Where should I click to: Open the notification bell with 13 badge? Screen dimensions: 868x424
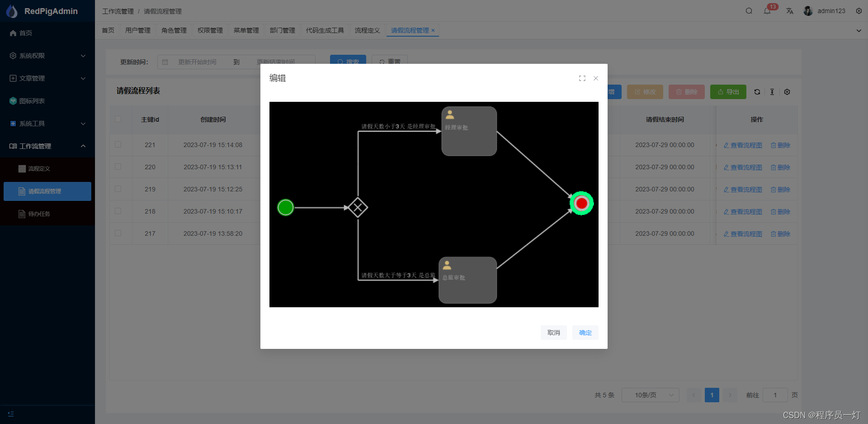(767, 11)
